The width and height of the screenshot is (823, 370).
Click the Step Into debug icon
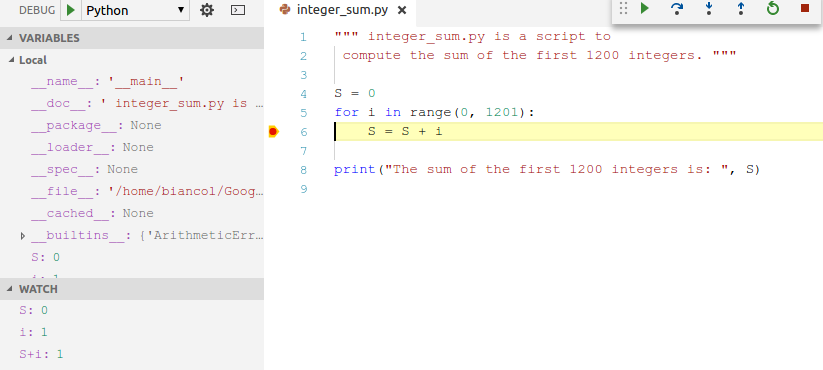click(709, 9)
